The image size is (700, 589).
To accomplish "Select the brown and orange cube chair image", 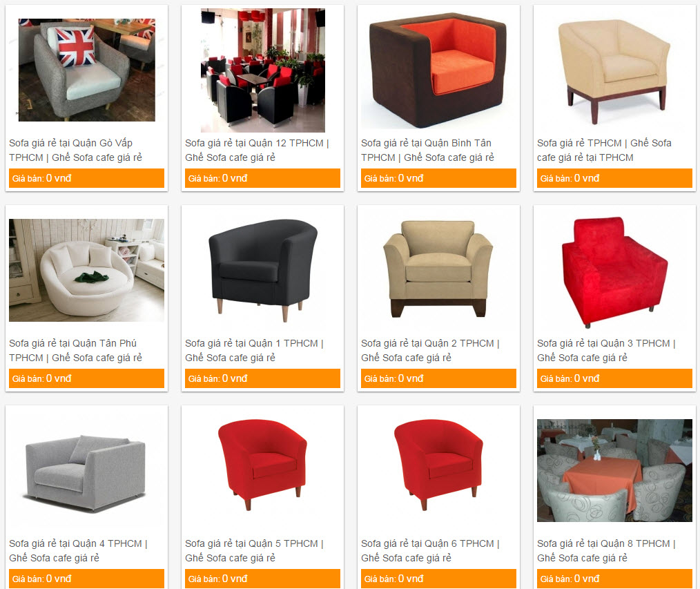I will [x=438, y=70].
